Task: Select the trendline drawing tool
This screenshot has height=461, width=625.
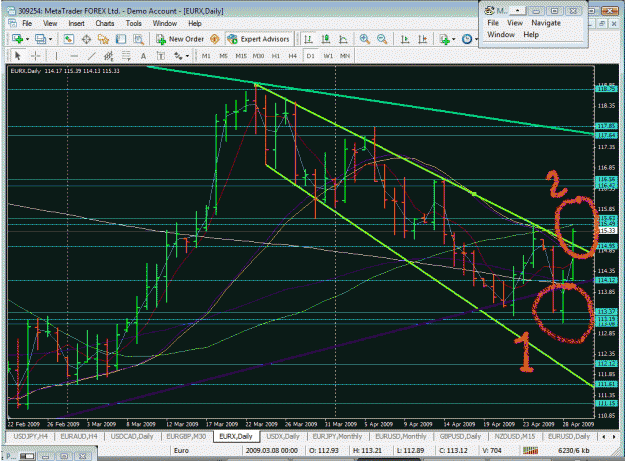Action: tap(91, 56)
